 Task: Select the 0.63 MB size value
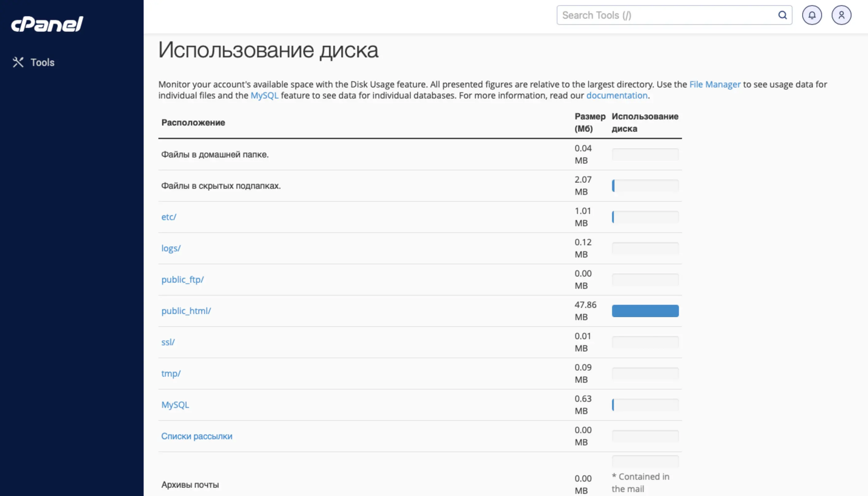pyautogui.click(x=583, y=405)
